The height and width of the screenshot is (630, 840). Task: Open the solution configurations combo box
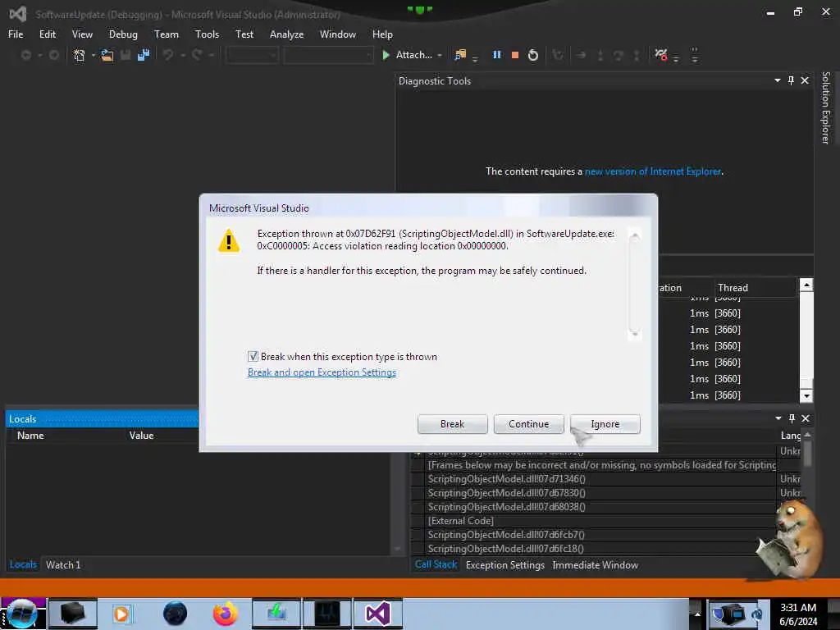click(x=252, y=55)
